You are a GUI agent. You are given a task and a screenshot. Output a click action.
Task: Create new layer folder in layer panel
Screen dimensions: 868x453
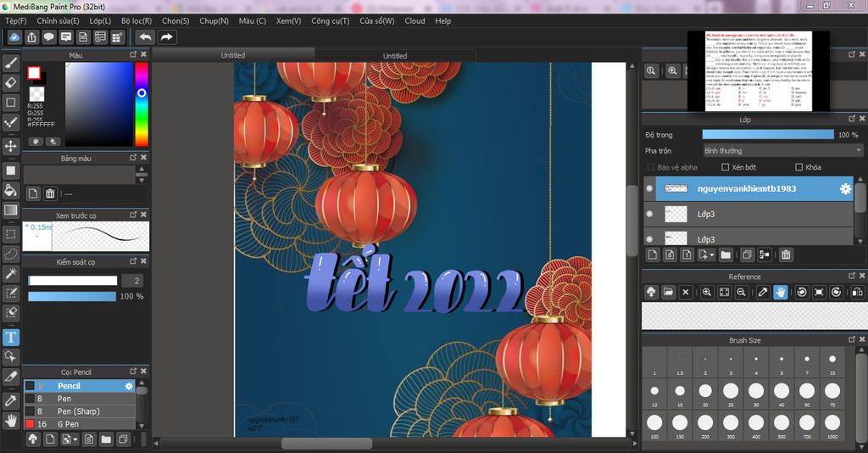pyautogui.click(x=726, y=254)
